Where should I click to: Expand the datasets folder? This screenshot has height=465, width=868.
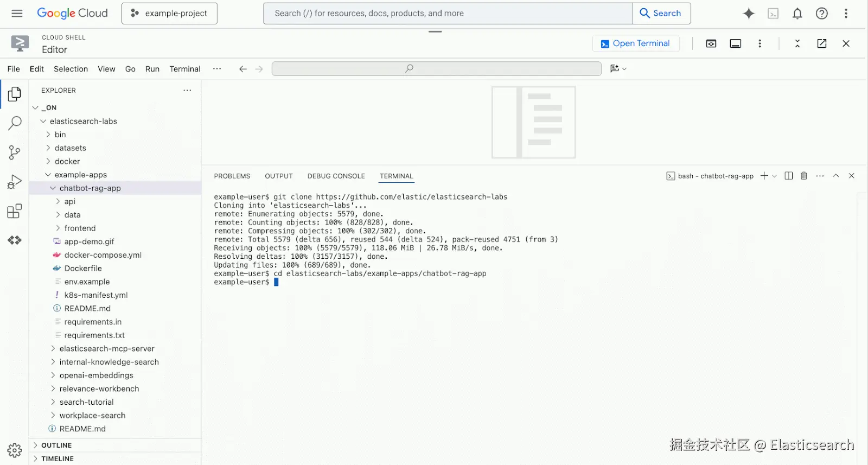70,148
